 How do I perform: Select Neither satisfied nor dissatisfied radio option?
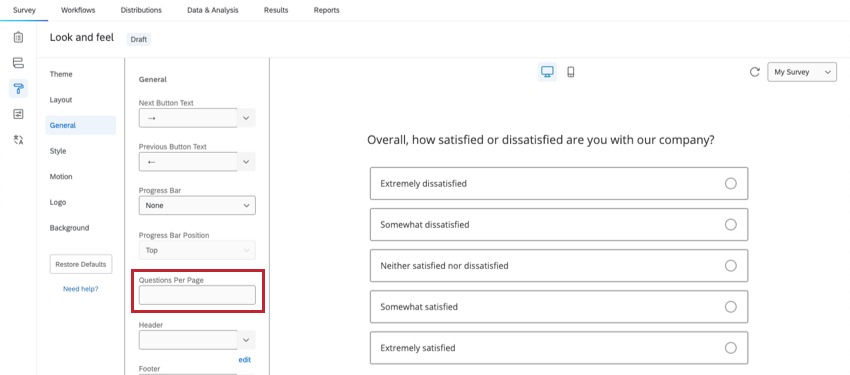point(731,266)
